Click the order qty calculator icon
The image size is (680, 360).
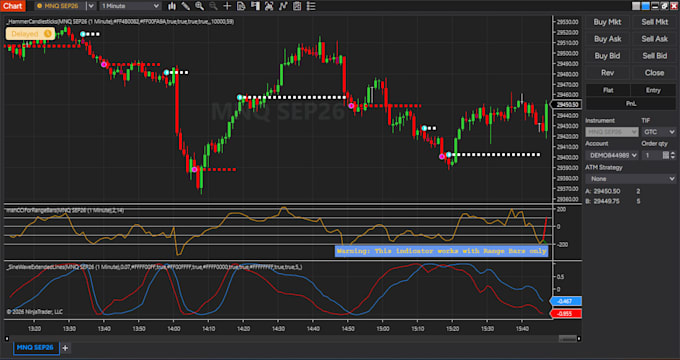(666, 155)
